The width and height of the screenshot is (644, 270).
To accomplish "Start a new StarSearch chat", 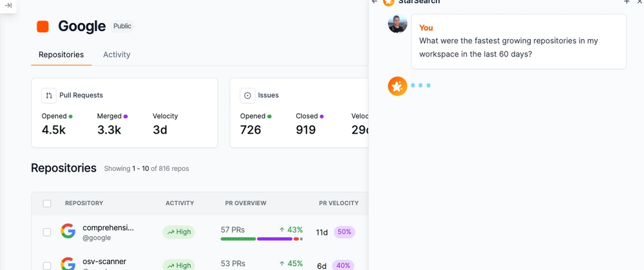I will pos(627,2).
